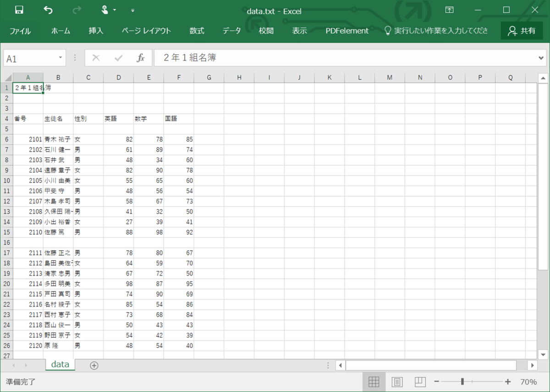Image resolution: width=550 pixels, height=392 pixels.
Task: Open the データ ribbon tab
Action: (x=231, y=31)
